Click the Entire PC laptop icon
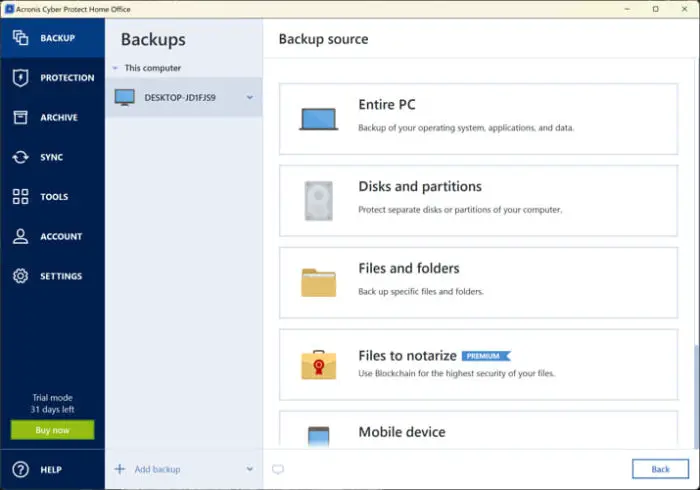The height and width of the screenshot is (490, 700). (x=318, y=119)
